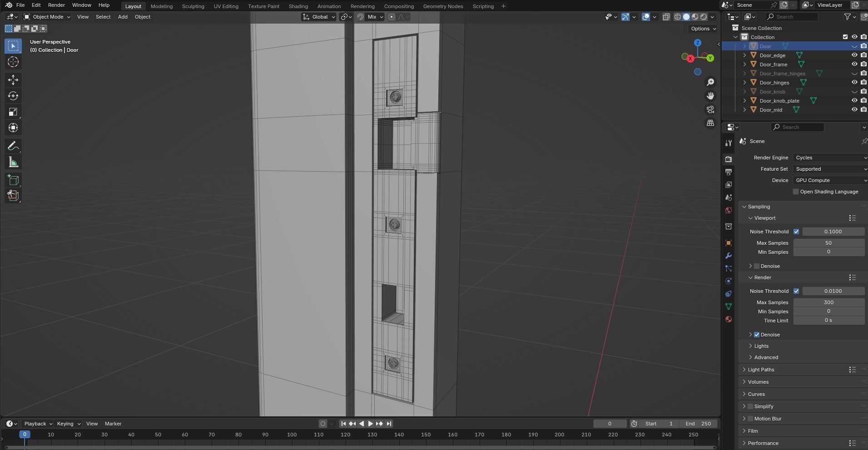Enable the Motion Blur checkbox

click(x=750, y=419)
